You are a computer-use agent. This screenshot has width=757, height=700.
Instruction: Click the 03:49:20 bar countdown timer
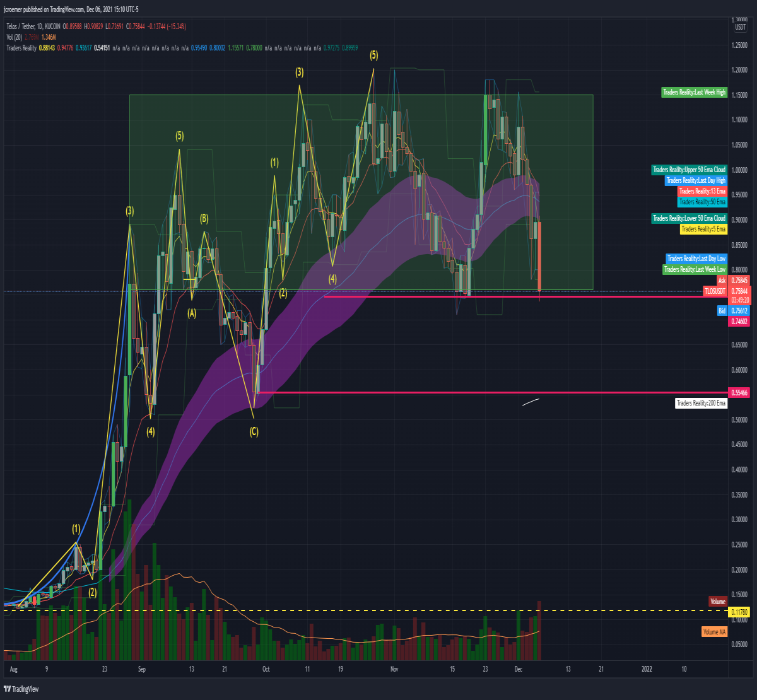[x=739, y=300]
